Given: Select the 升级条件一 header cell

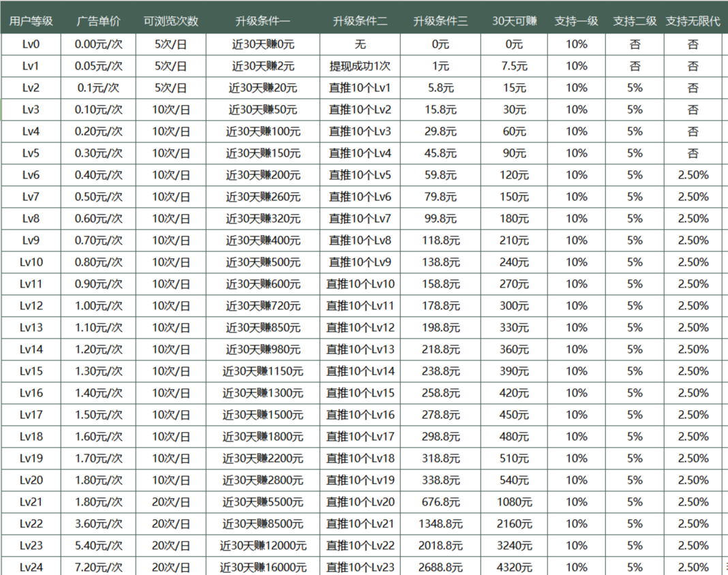Looking at the screenshot, I should (262, 21).
